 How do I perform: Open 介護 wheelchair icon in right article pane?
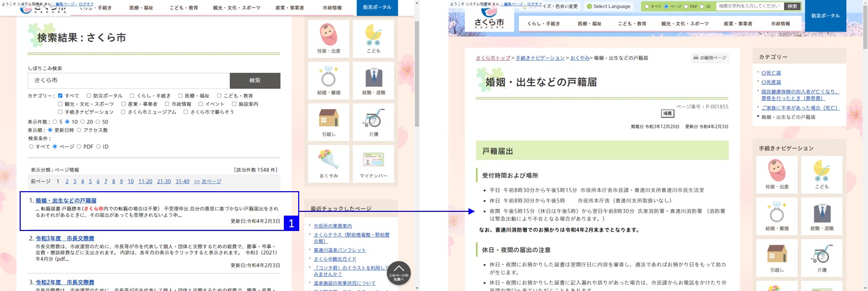pyautogui.click(x=821, y=258)
